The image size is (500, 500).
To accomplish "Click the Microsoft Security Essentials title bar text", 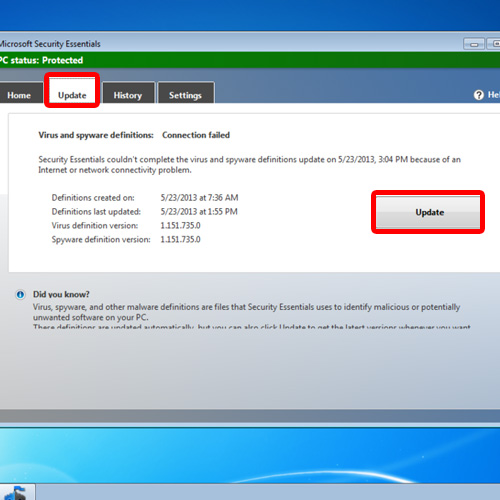I will 50,44.
